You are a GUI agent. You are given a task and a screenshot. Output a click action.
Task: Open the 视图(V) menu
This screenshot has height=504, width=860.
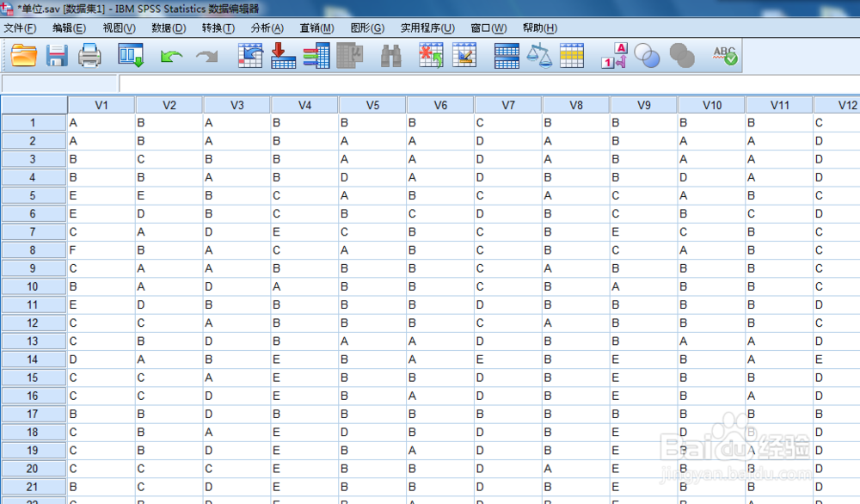119,28
